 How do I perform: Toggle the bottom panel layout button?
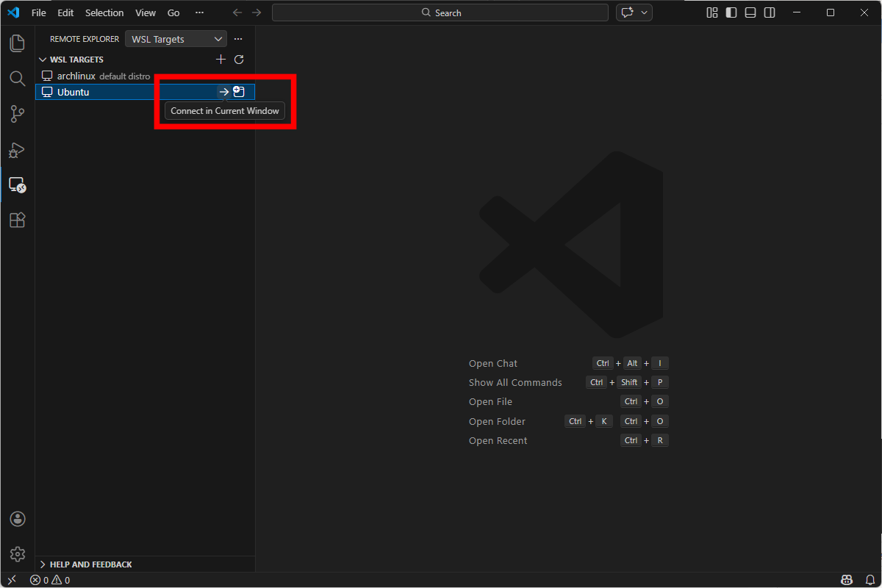click(750, 12)
